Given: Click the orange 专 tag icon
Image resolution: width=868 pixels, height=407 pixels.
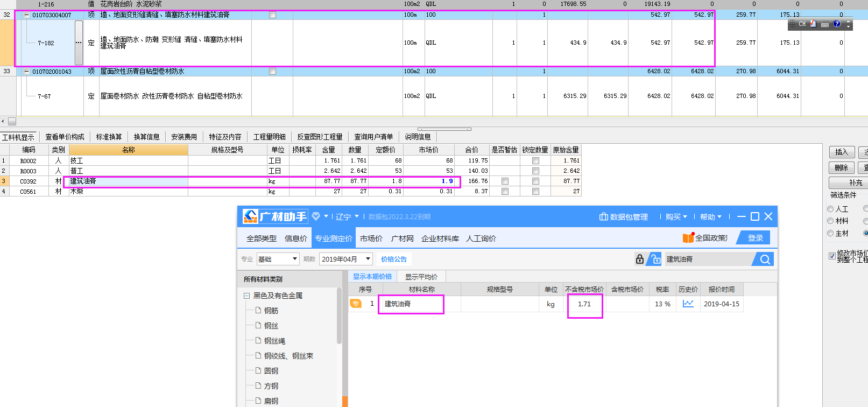Looking at the screenshot, I should (x=356, y=304).
